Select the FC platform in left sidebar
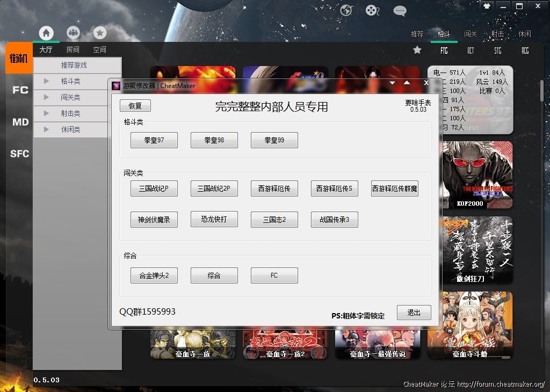 [x=20, y=90]
